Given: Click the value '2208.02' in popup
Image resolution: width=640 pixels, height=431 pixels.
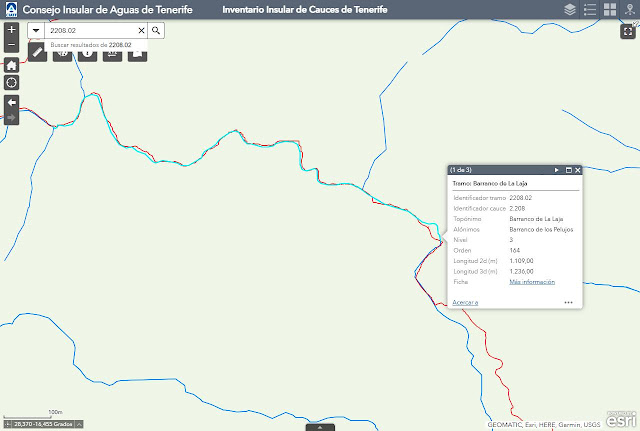Looking at the screenshot, I should pyautogui.click(x=520, y=198).
